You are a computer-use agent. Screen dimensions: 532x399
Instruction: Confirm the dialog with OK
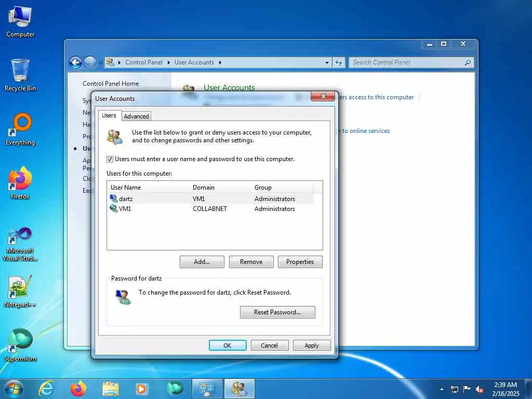point(228,345)
